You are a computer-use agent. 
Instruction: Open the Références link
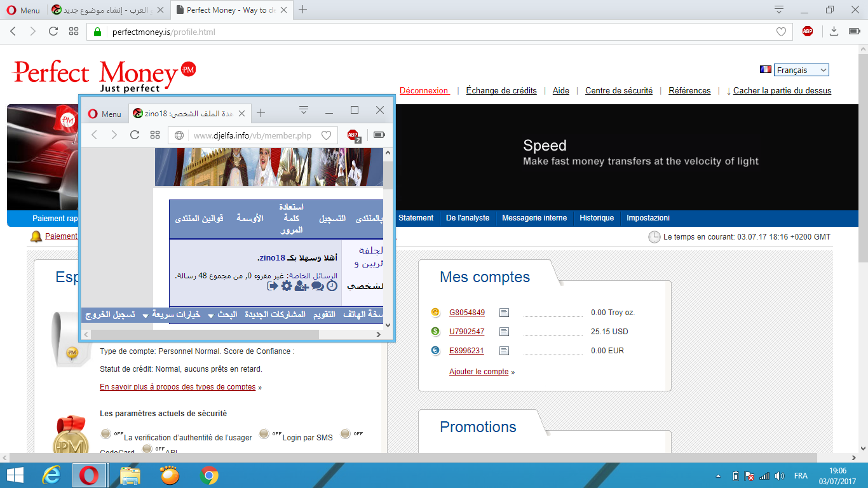pyautogui.click(x=689, y=91)
